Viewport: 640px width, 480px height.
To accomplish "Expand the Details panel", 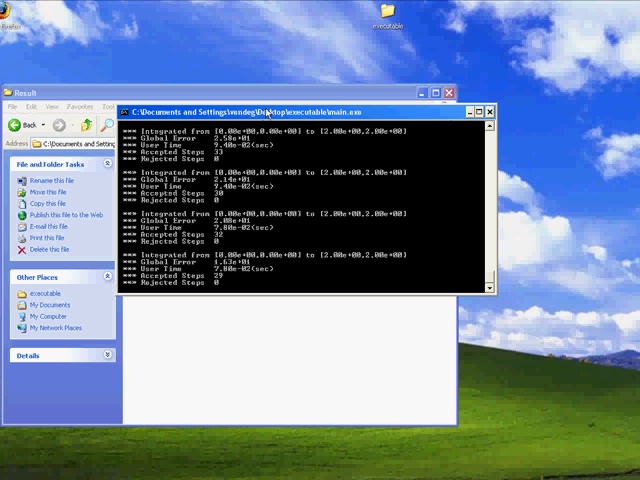I will click(x=107, y=355).
